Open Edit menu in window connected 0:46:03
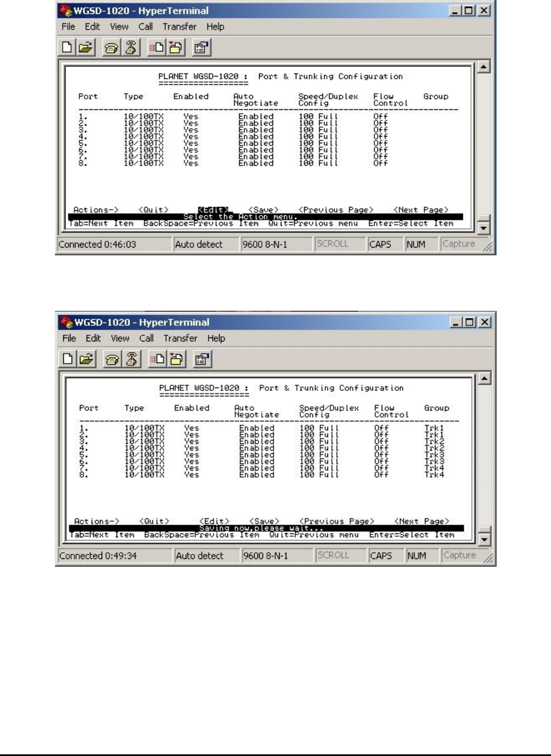This screenshot has height=756, width=551. pos(92,27)
